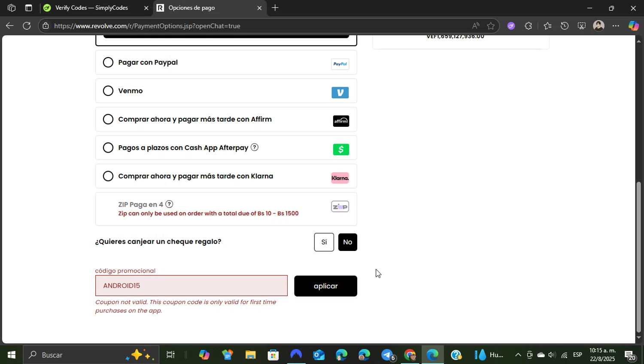Viewport: 644px width, 364px height.
Task: Open the NordVPN taskbar icon
Action: click(296, 355)
